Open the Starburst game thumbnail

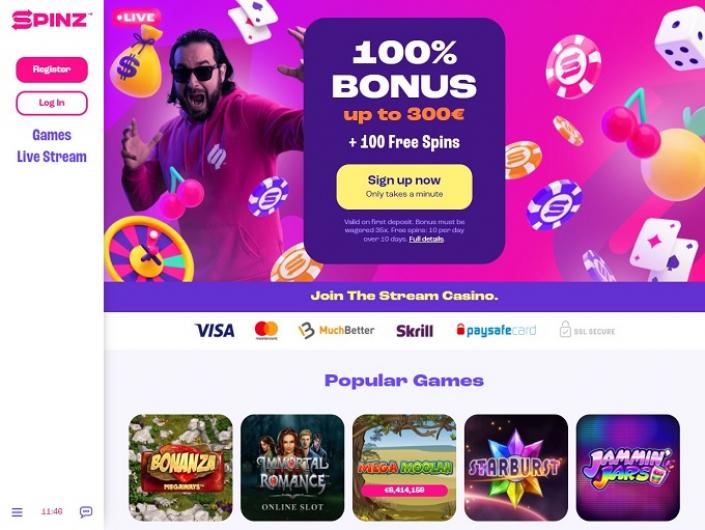[x=516, y=468]
